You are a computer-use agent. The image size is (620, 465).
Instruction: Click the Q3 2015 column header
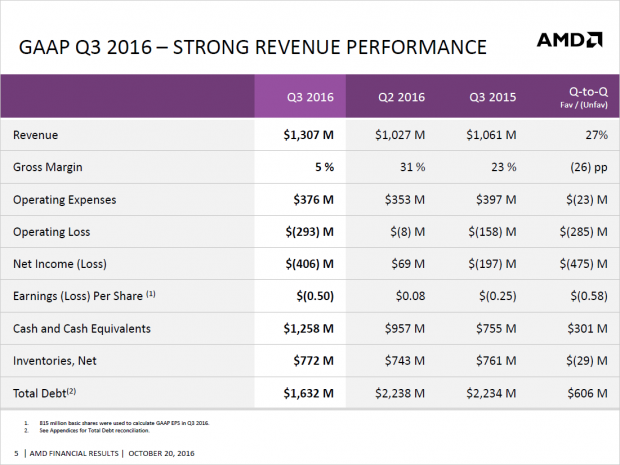pos(492,98)
